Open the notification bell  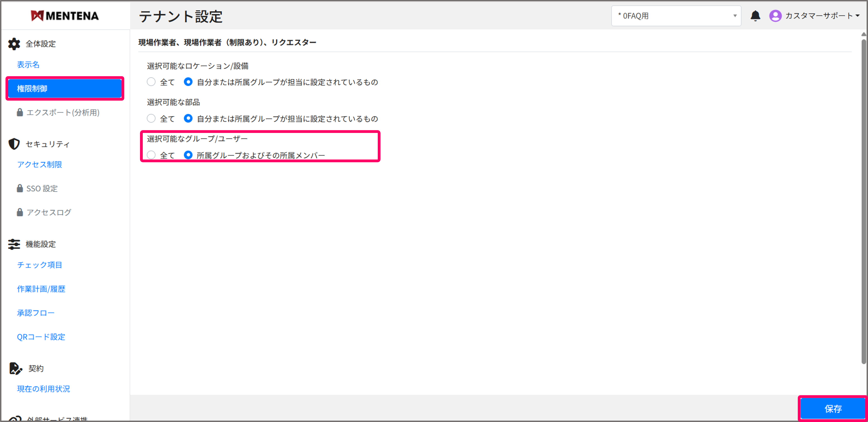[x=756, y=16]
